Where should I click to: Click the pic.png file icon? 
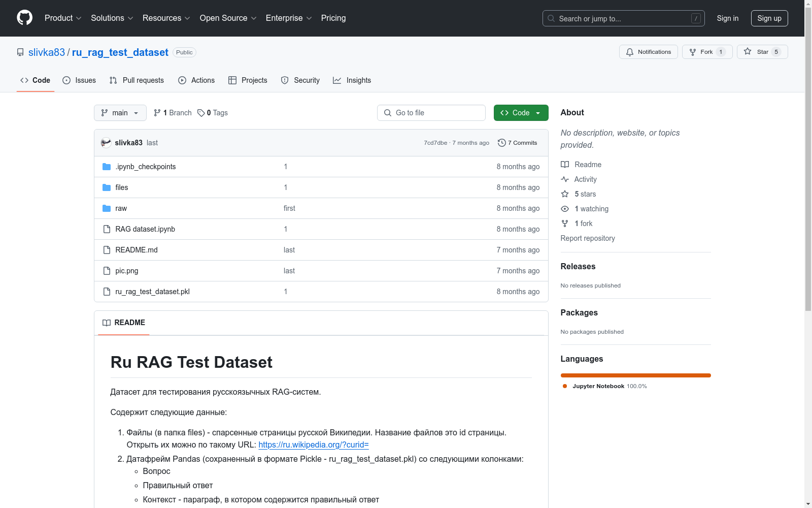(107, 271)
